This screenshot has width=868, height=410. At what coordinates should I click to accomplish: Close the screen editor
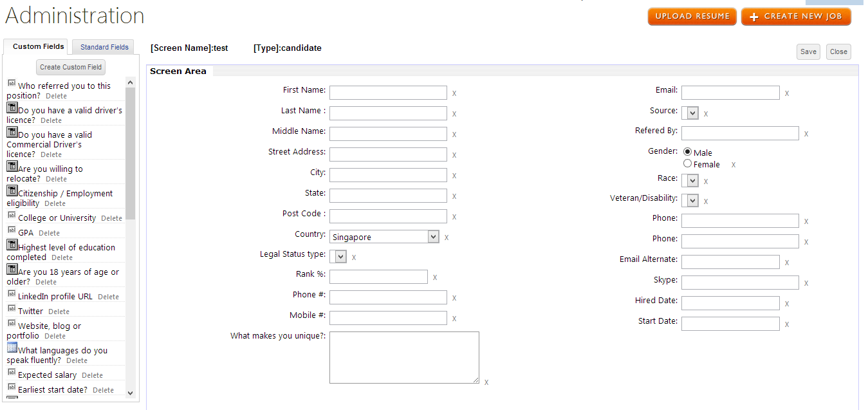[838, 52]
